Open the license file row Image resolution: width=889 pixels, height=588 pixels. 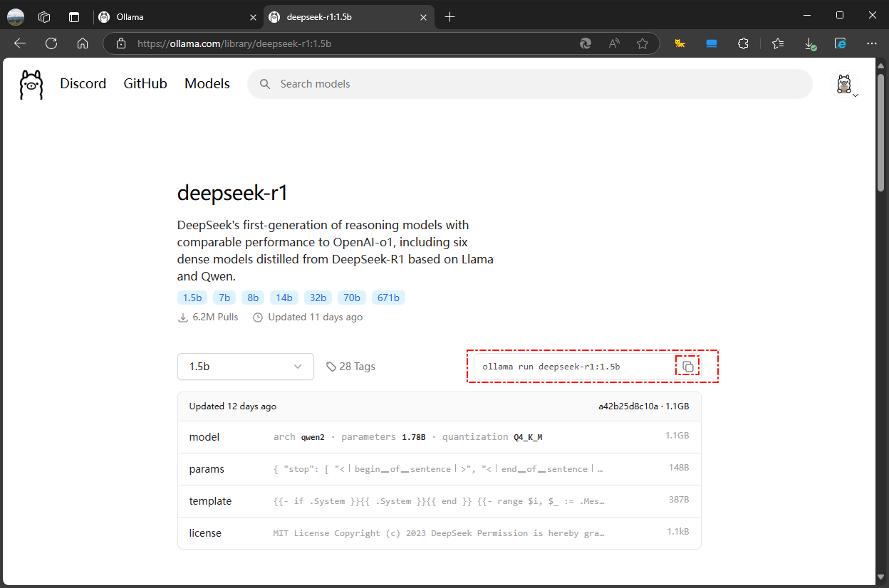[x=439, y=533]
